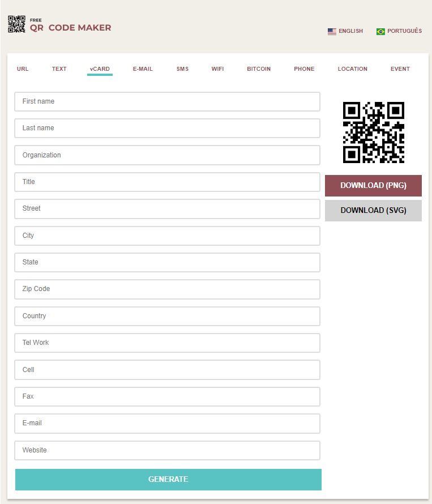Click the GENERATE button
Screen dimensions: 432x504
[x=168, y=479]
